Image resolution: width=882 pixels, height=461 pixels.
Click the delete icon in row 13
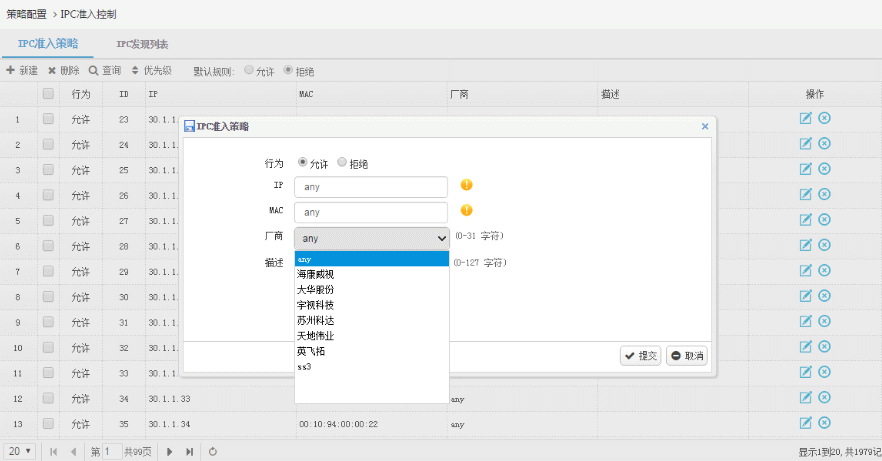tap(824, 423)
